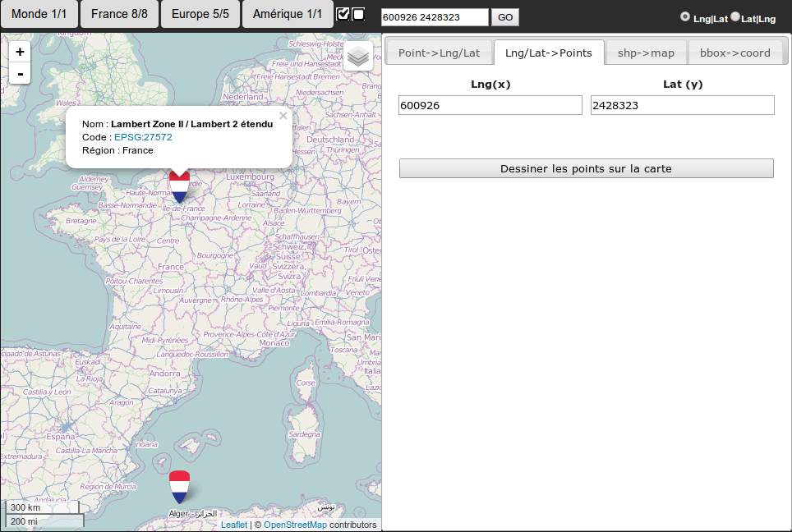Screen dimensions: 792x532
Task: Click Dessiner les points sur la carte
Action: 586,168
